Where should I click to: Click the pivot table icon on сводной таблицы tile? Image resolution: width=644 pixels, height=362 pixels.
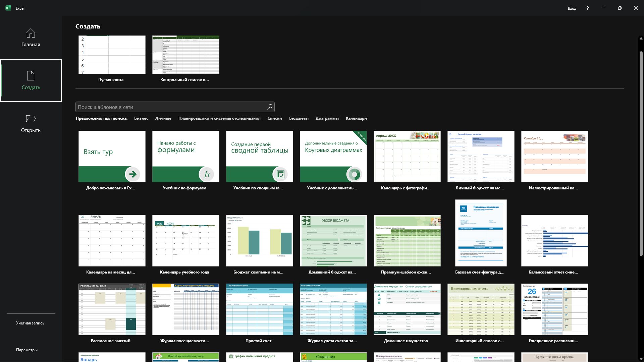pyautogui.click(x=280, y=174)
